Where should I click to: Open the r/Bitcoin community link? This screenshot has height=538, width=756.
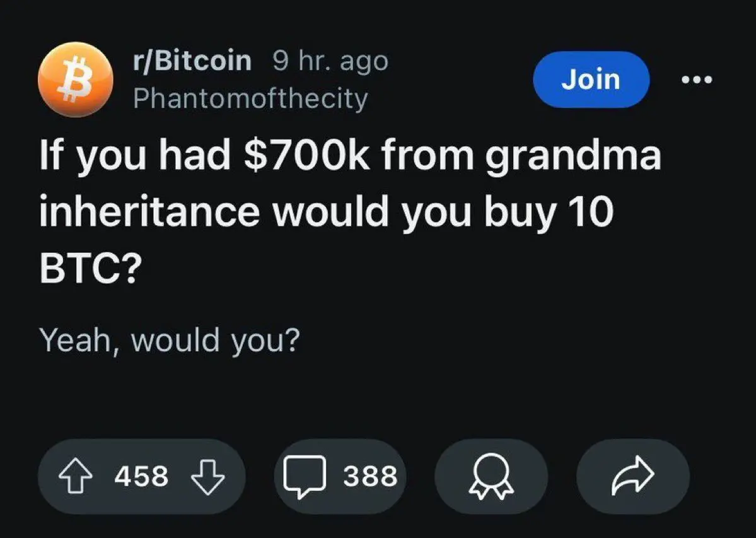(192, 61)
